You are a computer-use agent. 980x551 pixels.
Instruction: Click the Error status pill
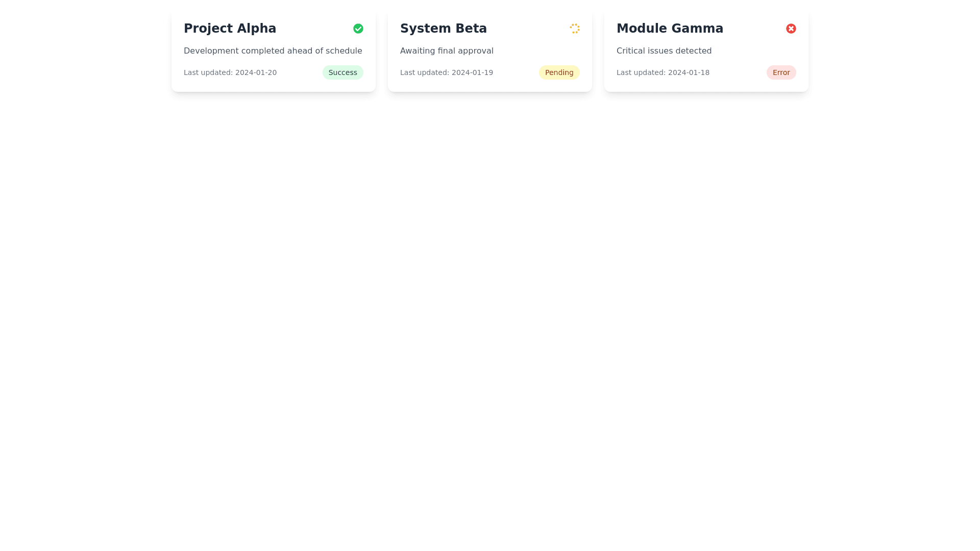(781, 72)
